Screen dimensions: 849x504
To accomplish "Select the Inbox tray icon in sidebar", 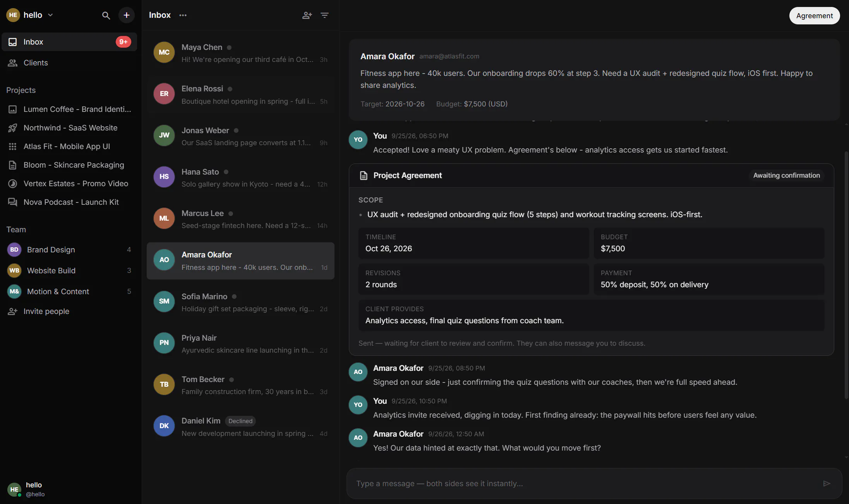I will [x=13, y=42].
